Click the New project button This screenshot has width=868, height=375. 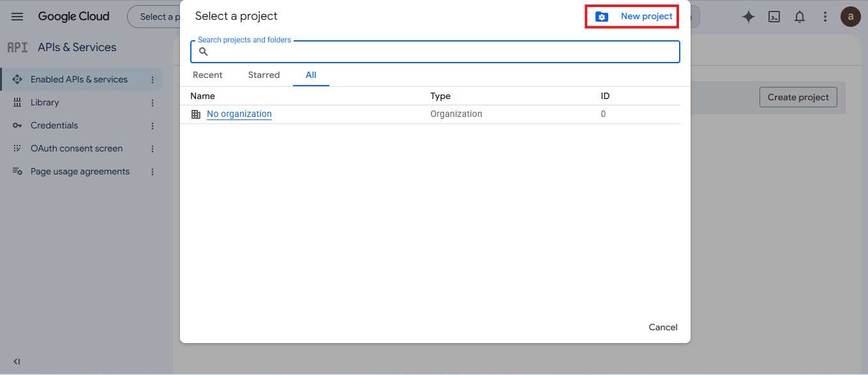pos(632,17)
